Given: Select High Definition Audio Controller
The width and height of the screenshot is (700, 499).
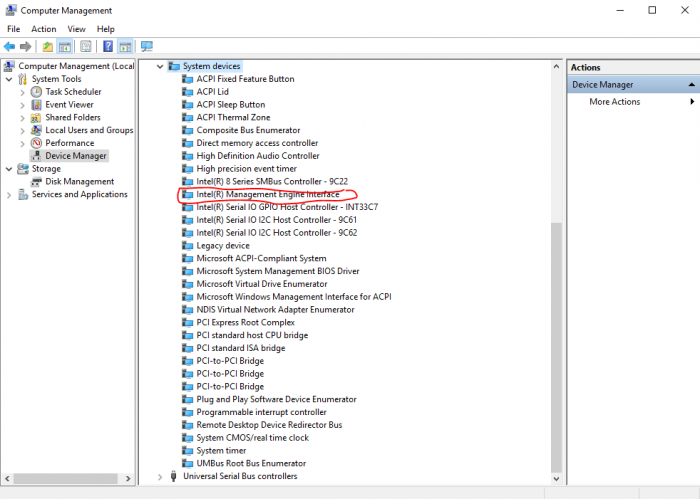Looking at the screenshot, I should tap(258, 156).
